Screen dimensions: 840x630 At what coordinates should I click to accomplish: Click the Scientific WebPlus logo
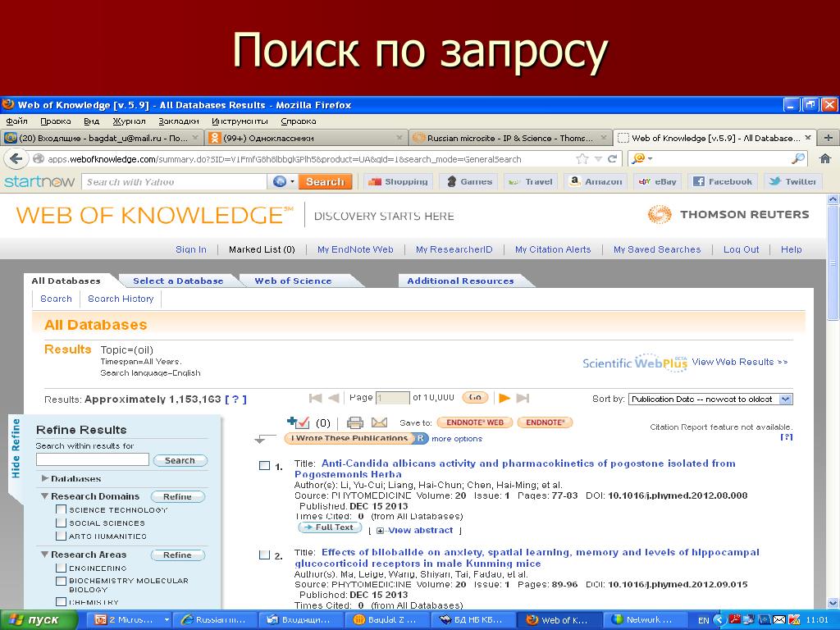pos(635,363)
